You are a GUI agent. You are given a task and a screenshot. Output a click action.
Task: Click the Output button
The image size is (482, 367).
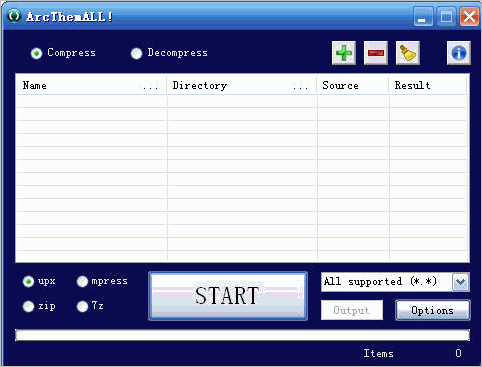tap(352, 310)
